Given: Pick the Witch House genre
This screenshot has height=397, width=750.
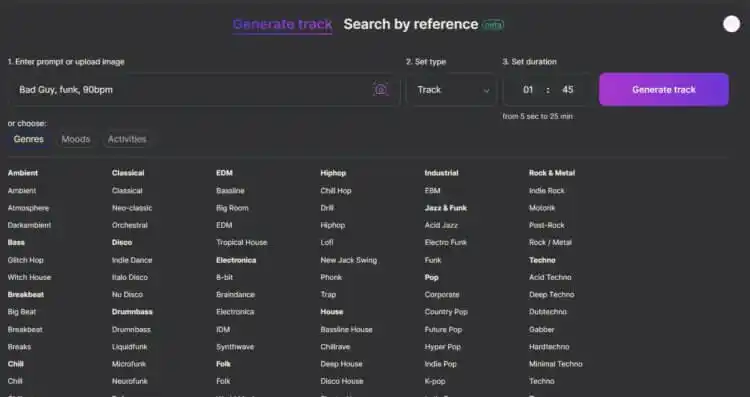Looking at the screenshot, I should 29,277.
